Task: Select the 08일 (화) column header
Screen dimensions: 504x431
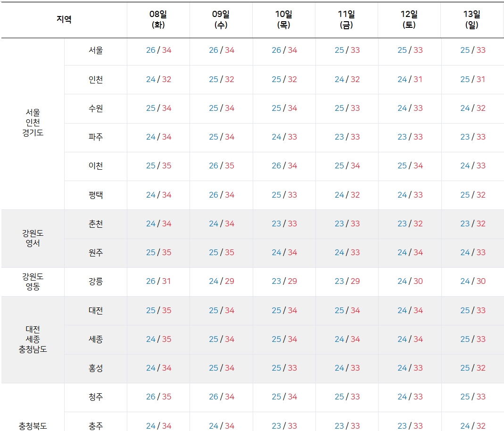Action: click(x=158, y=20)
